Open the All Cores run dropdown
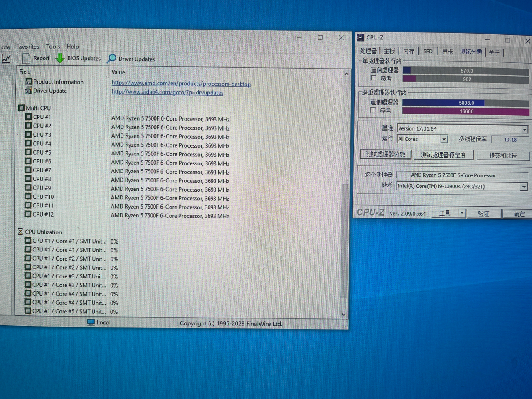The width and height of the screenshot is (532, 399). point(443,139)
